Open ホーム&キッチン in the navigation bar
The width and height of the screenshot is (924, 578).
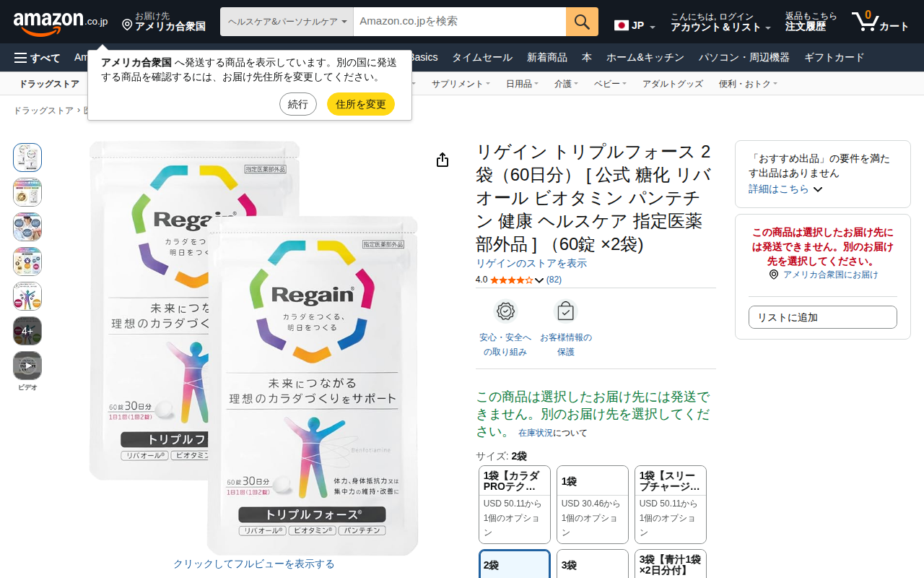647,58
